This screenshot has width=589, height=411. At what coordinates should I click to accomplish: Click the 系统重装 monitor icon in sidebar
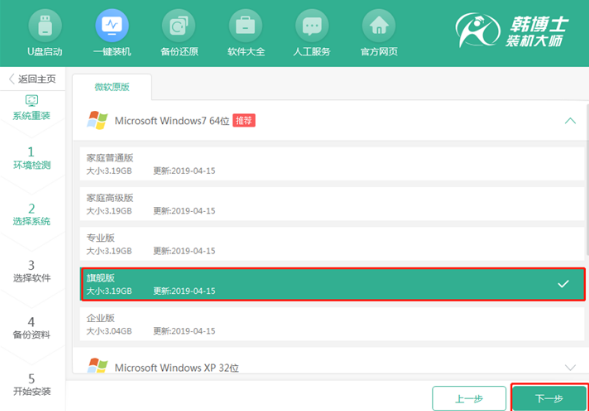[32, 100]
